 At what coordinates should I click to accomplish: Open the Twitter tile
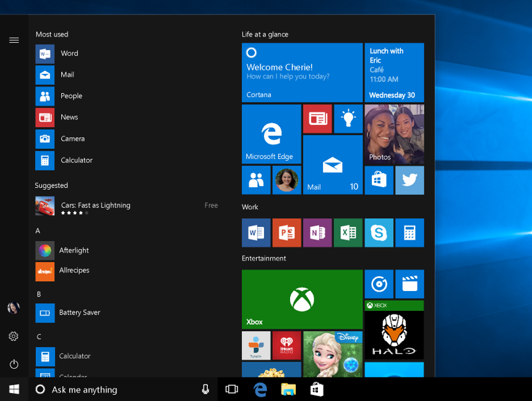click(x=410, y=180)
